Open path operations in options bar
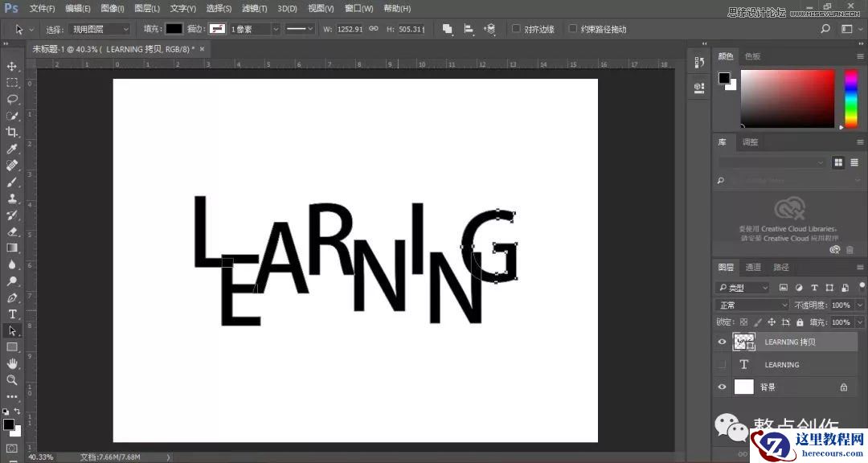 448,30
